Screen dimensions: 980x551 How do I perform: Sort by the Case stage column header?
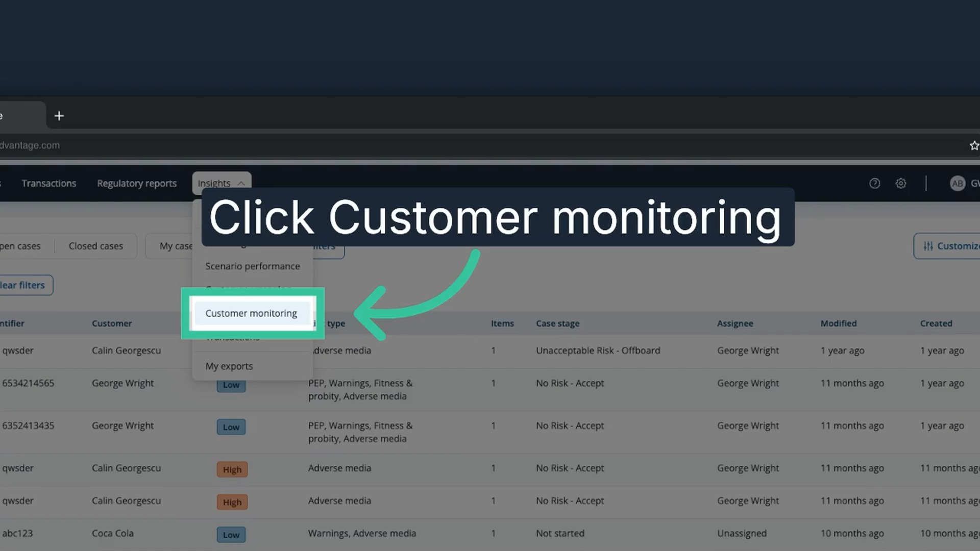(558, 323)
